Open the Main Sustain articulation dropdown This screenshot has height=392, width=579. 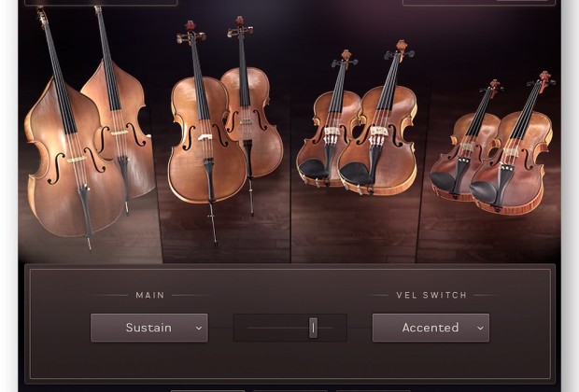pos(149,328)
